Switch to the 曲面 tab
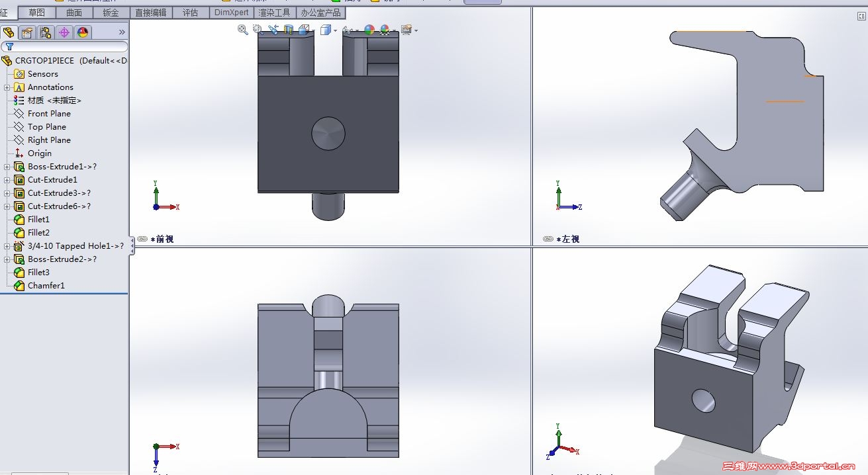Screen dimensions: 868x475 tap(74, 13)
